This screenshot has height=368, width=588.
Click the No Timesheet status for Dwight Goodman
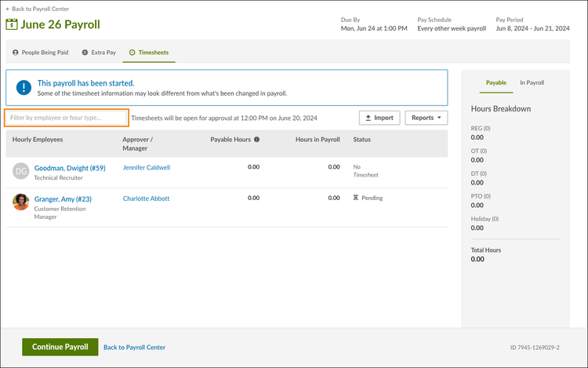pyautogui.click(x=365, y=171)
